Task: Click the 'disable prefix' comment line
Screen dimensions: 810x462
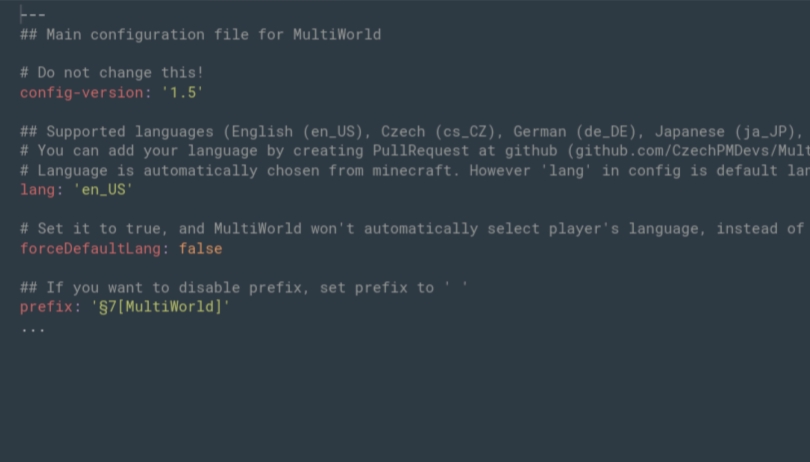Action: click(244, 288)
